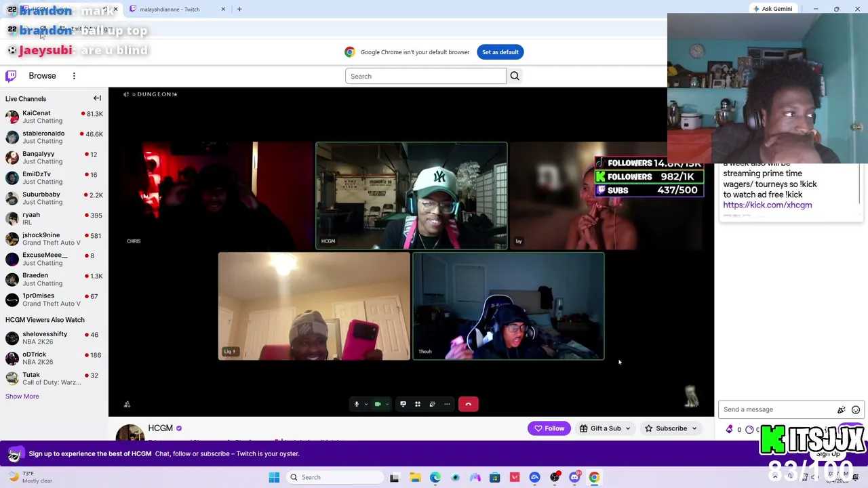
Task: Click ryaah's channel avatar
Action: [x=12, y=218]
